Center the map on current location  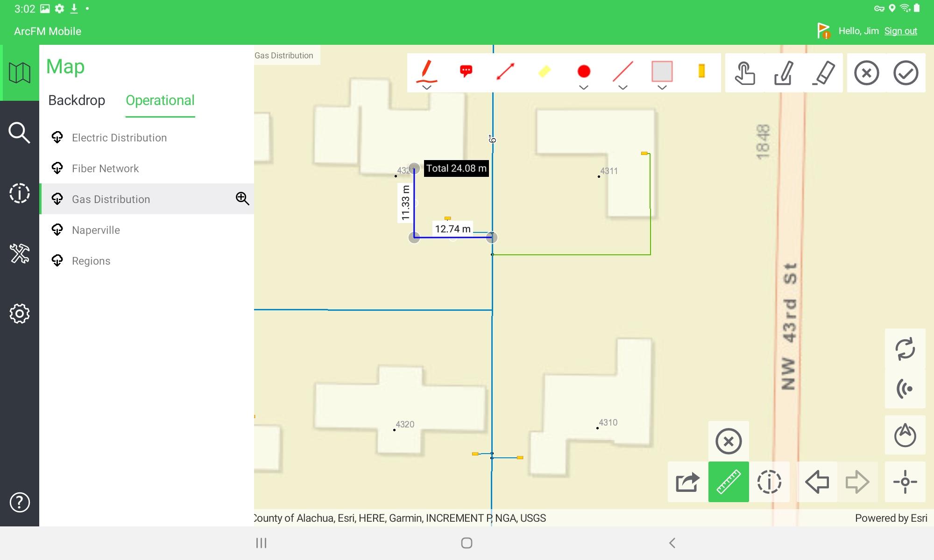tap(905, 482)
